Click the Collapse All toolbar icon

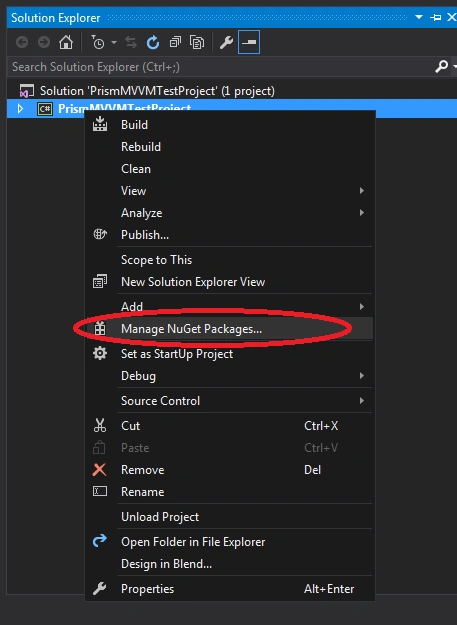click(175, 42)
